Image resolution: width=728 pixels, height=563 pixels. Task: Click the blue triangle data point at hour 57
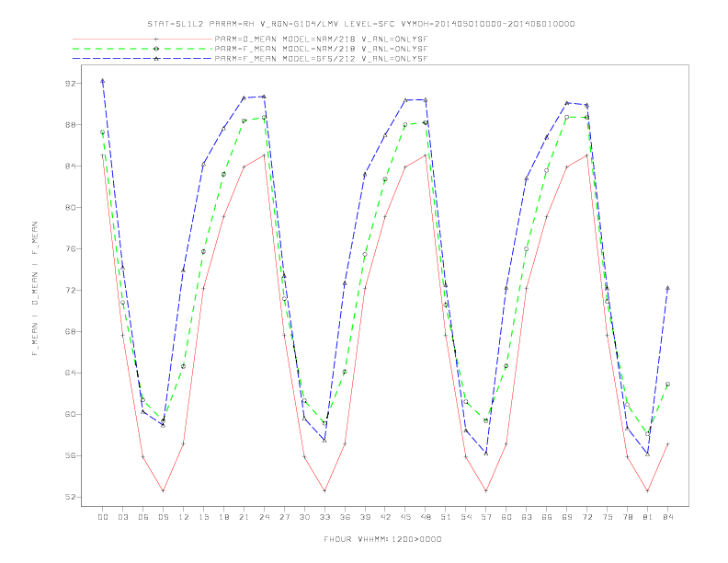(x=486, y=454)
